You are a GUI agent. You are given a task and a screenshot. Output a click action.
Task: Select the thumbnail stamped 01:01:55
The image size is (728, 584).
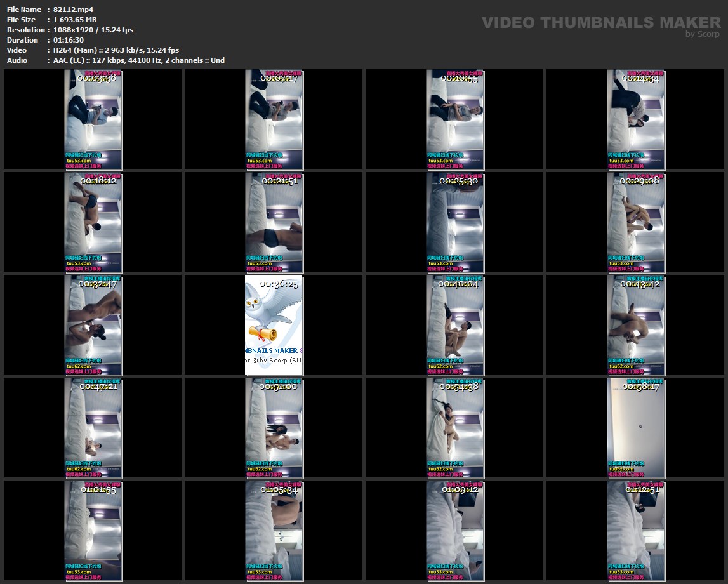[93, 531]
